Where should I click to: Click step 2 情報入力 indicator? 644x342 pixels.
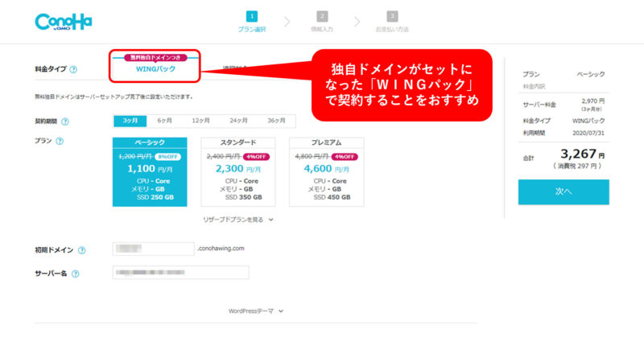322,22
